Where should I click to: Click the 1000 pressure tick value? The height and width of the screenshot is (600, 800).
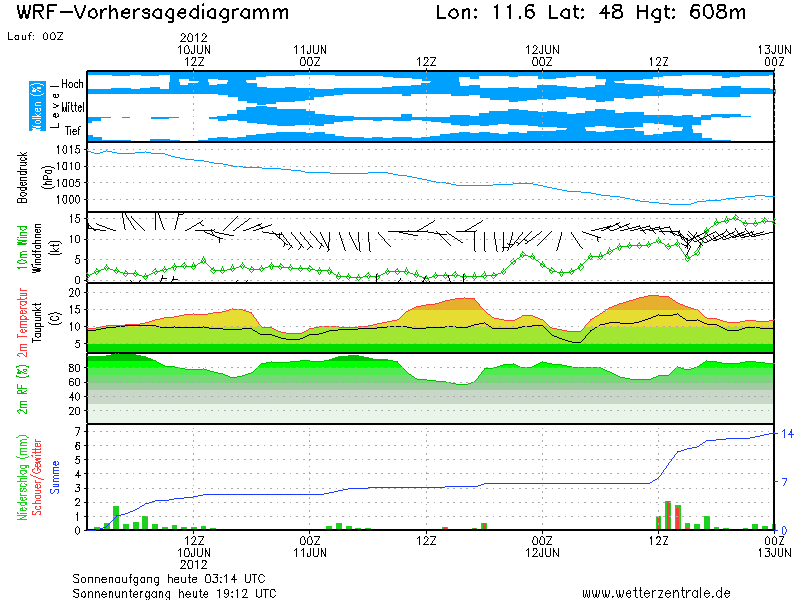point(68,200)
